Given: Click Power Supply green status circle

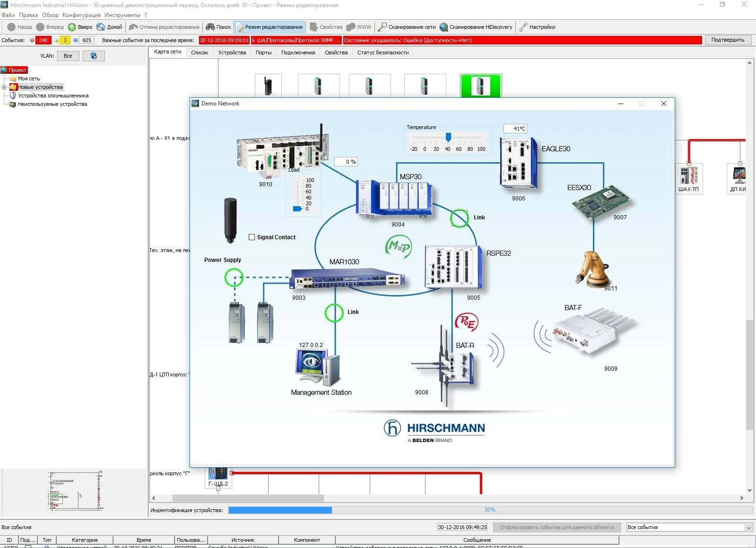Looking at the screenshot, I should tap(234, 278).
